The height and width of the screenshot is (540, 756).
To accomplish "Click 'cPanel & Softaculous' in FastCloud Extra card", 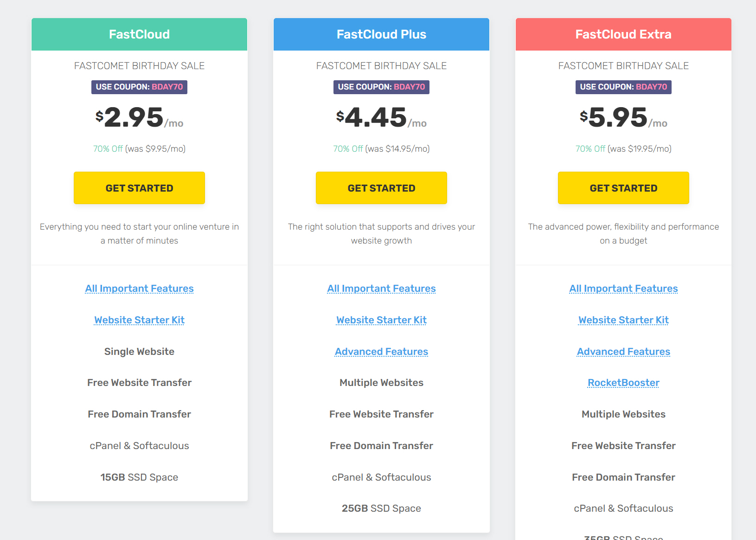I will click(x=623, y=508).
